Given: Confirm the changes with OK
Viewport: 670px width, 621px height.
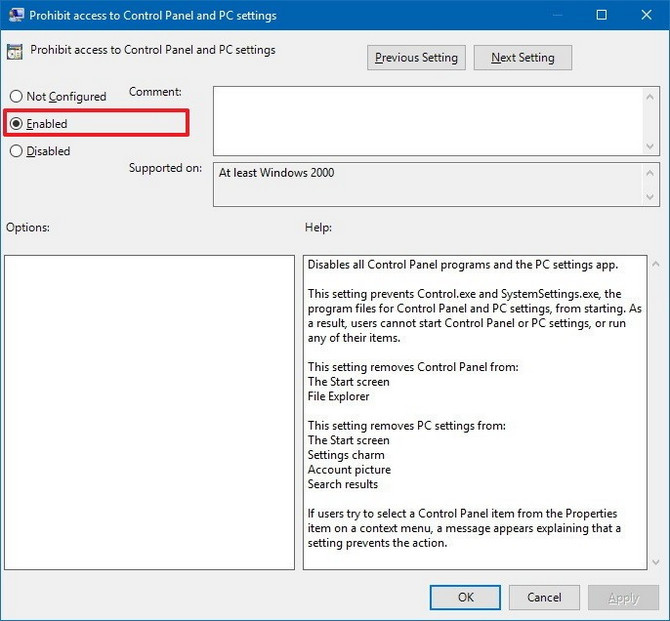Looking at the screenshot, I should click(x=465, y=597).
